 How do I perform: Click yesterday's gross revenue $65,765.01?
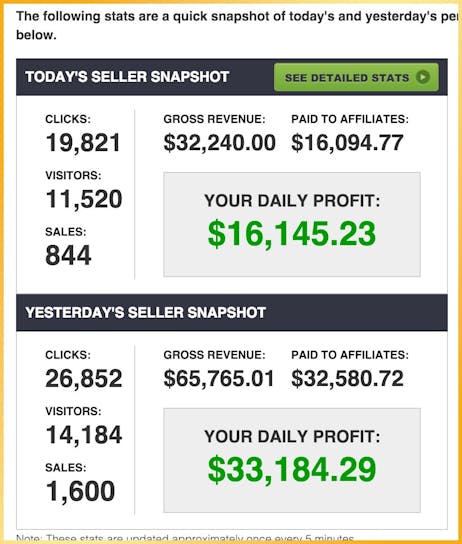219,379
